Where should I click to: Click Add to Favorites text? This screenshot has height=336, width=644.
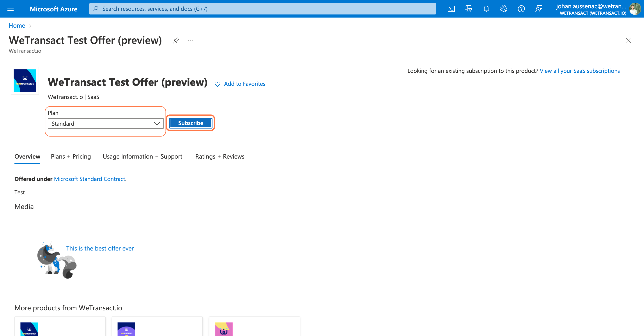point(244,84)
